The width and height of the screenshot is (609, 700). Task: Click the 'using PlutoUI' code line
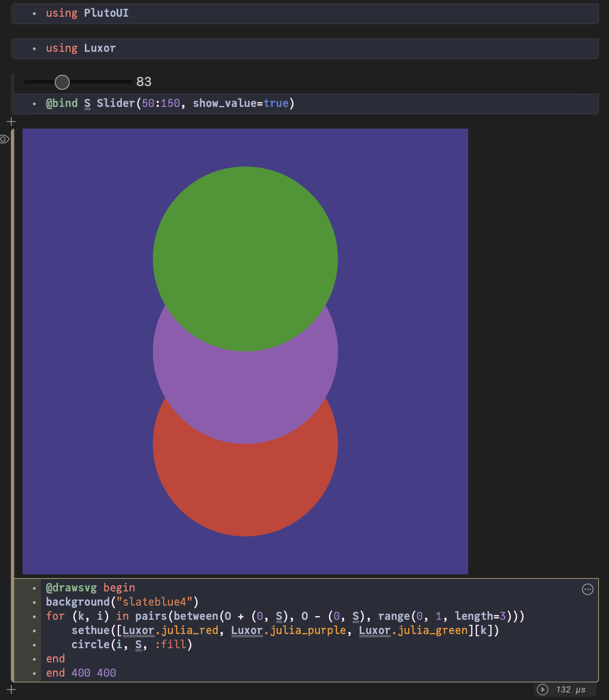click(87, 13)
